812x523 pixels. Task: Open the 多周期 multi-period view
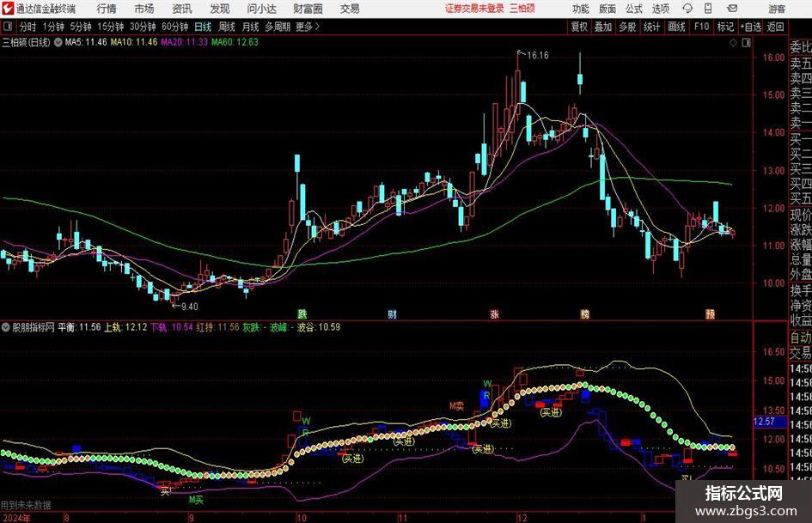(278, 27)
